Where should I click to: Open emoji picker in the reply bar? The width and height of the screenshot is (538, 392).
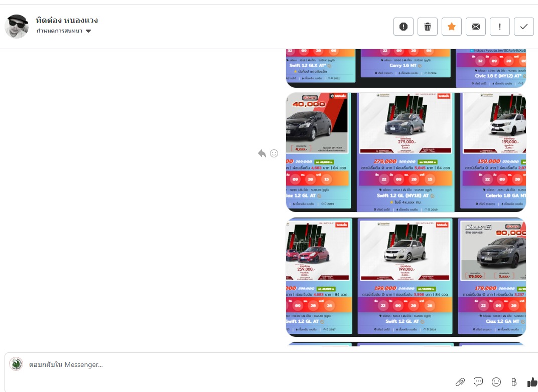(x=496, y=381)
